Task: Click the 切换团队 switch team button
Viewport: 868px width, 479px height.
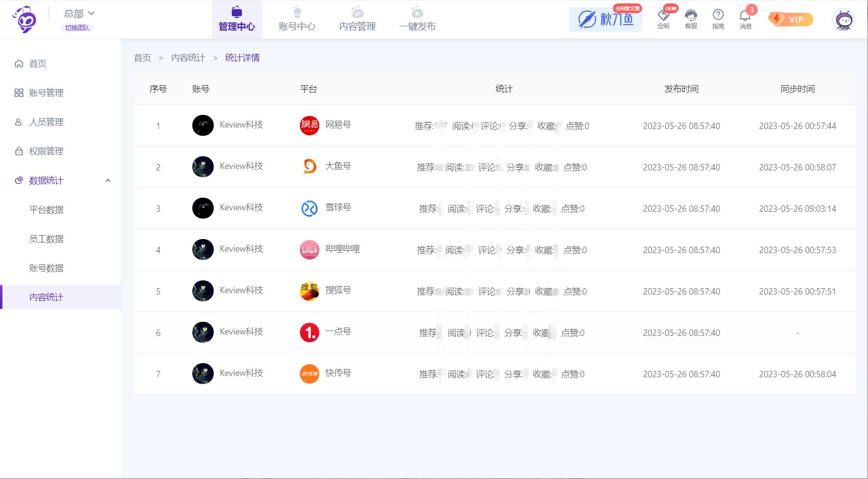Action: (77, 28)
